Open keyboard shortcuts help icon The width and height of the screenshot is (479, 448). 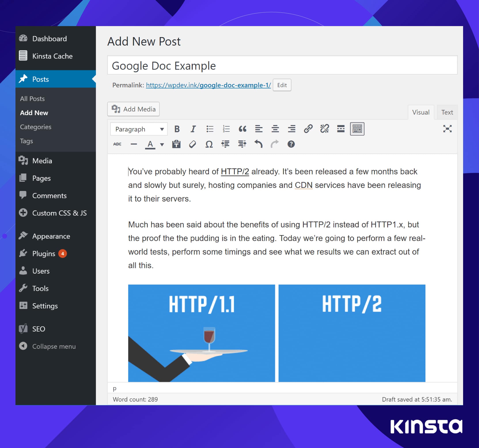click(291, 144)
